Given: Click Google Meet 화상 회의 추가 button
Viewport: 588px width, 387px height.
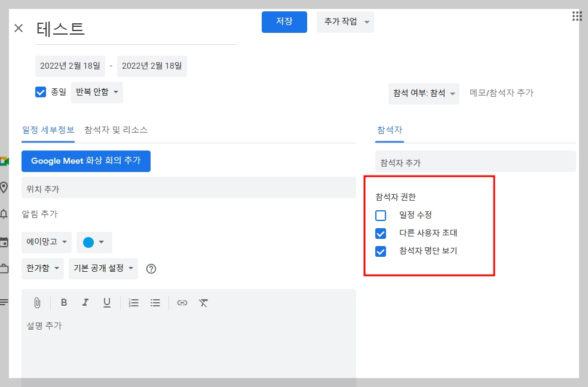Looking at the screenshot, I should (85, 161).
